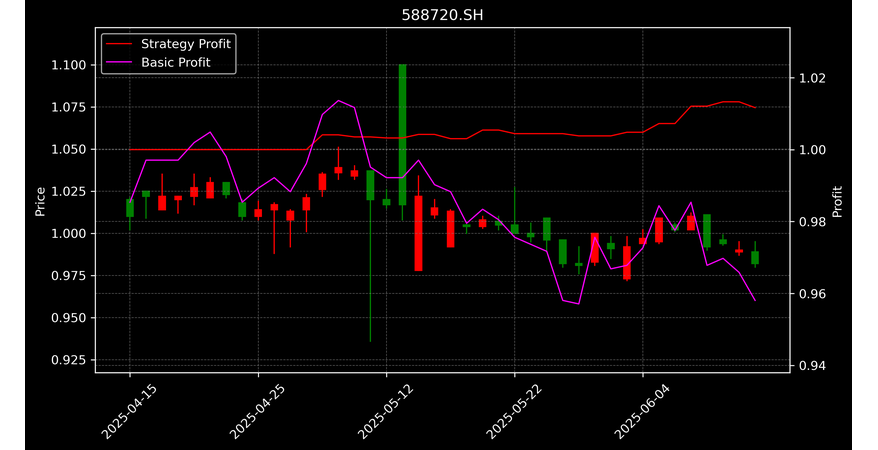Click the red Strategy Profit legend line sample
Screen dimensions: 878x450
(118, 44)
